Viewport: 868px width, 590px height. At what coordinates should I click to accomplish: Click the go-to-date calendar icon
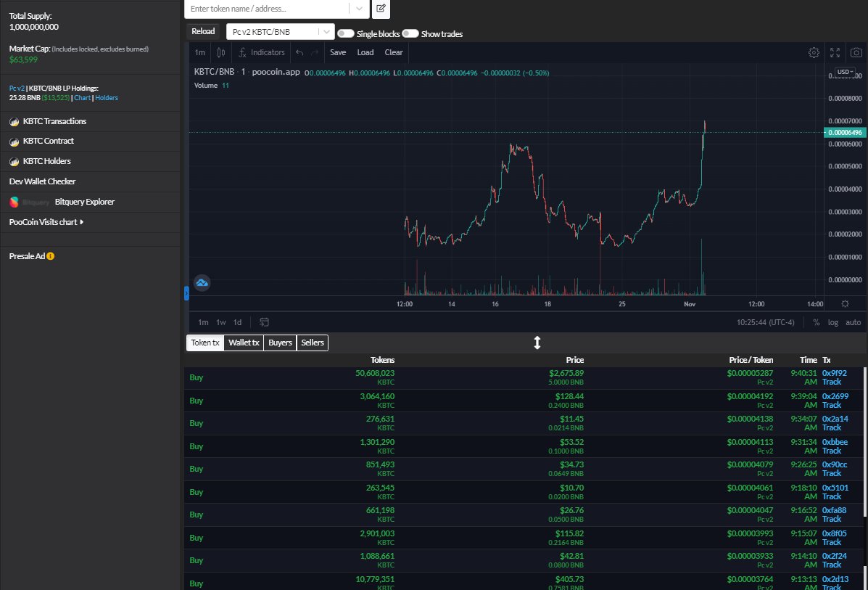pos(264,322)
